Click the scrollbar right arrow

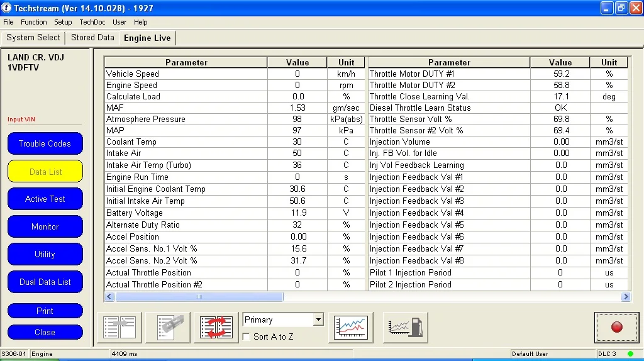point(626,296)
